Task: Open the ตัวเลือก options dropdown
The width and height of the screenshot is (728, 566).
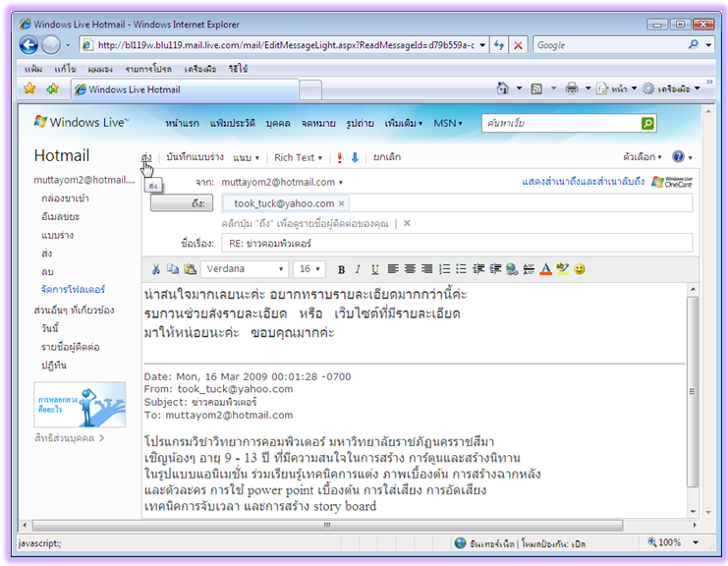Action: coord(643,157)
